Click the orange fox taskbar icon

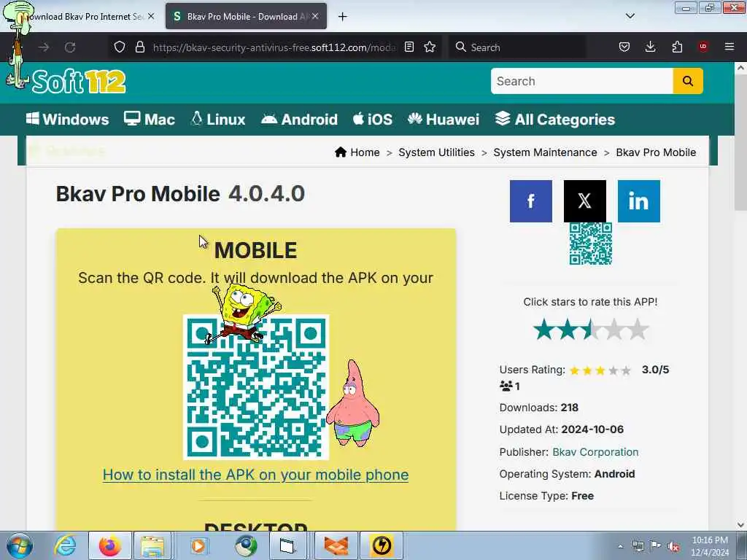(x=336, y=545)
